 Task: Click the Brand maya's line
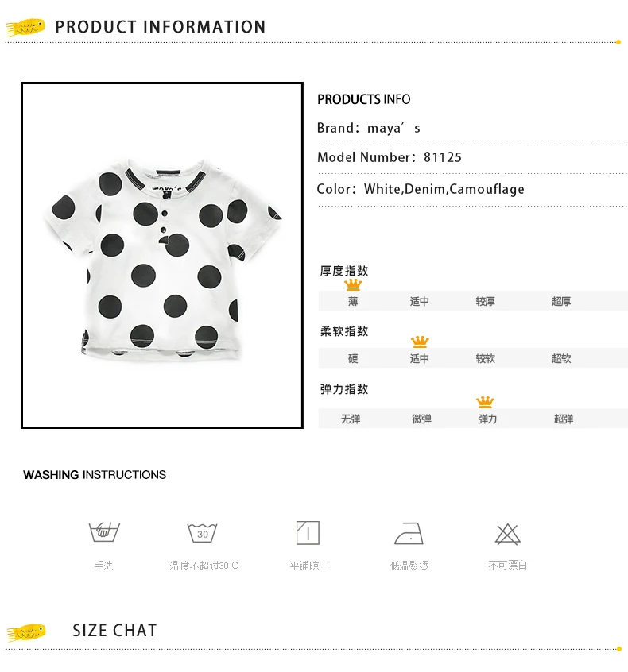[x=369, y=128]
